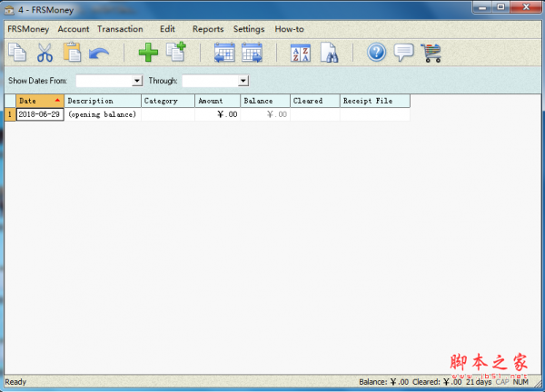Click the 2018-06-29 date cell

[40, 114]
